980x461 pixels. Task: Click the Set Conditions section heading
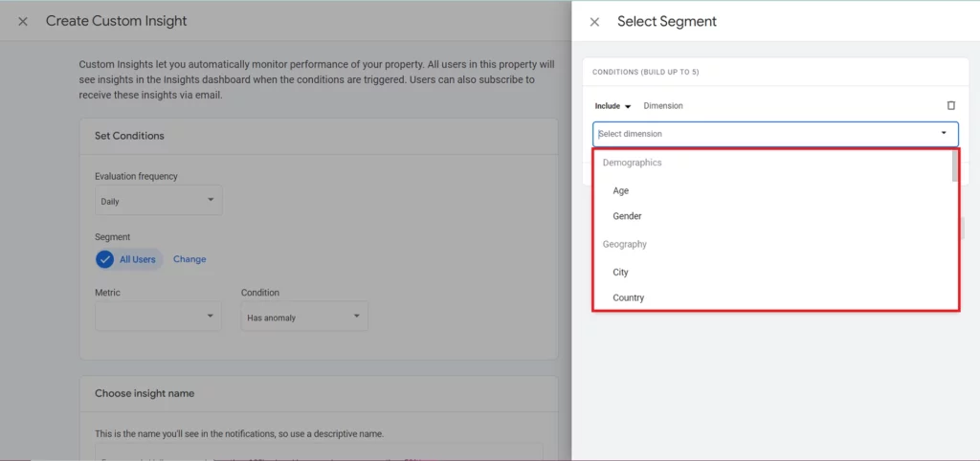pyautogui.click(x=129, y=136)
